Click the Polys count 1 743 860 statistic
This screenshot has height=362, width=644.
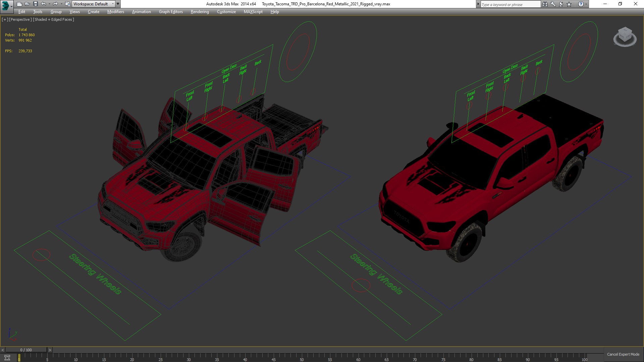[x=26, y=35]
